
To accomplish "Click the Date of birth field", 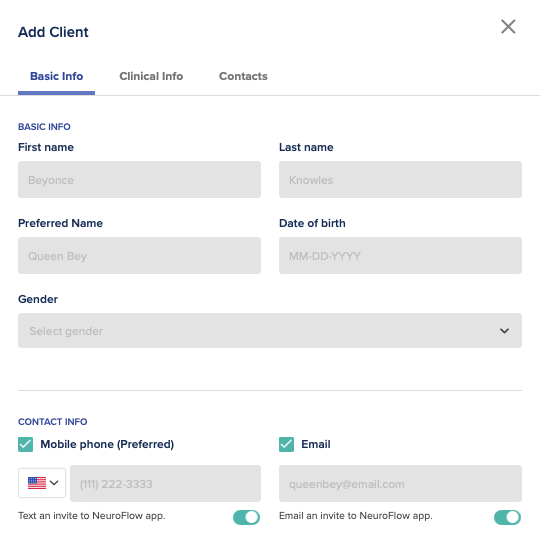I will [400, 255].
